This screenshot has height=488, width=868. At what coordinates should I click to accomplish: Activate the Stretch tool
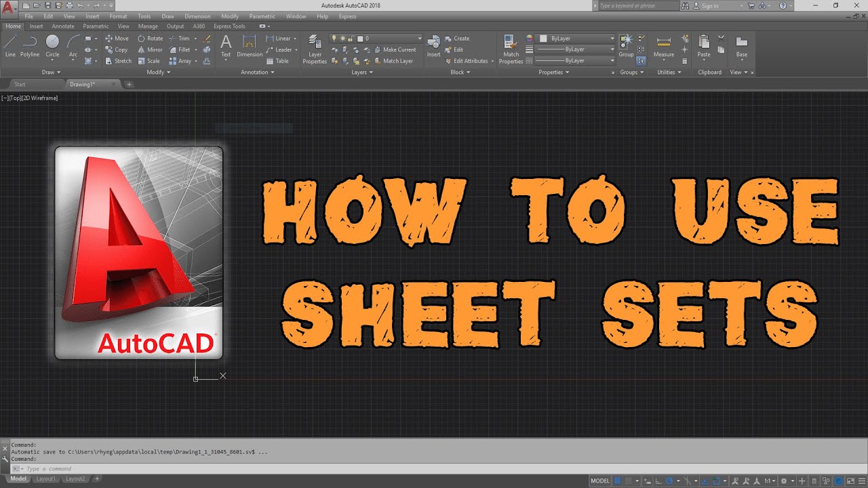[118, 61]
